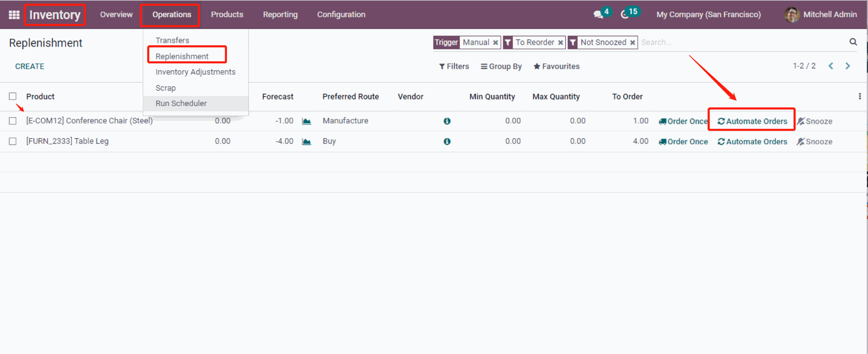This screenshot has height=354, width=868.
Task: Expand the Filters dropdown
Action: [x=454, y=67]
